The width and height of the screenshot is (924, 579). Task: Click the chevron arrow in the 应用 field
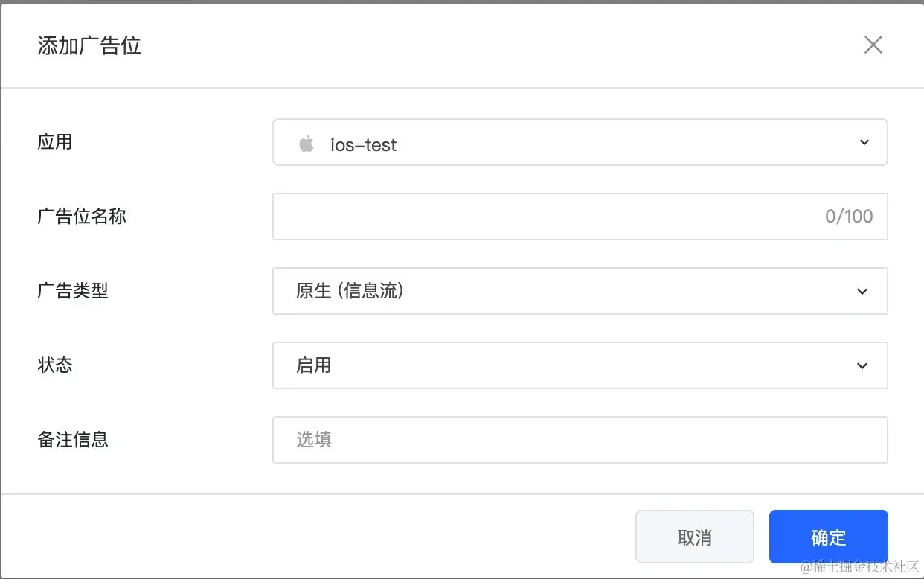864,142
